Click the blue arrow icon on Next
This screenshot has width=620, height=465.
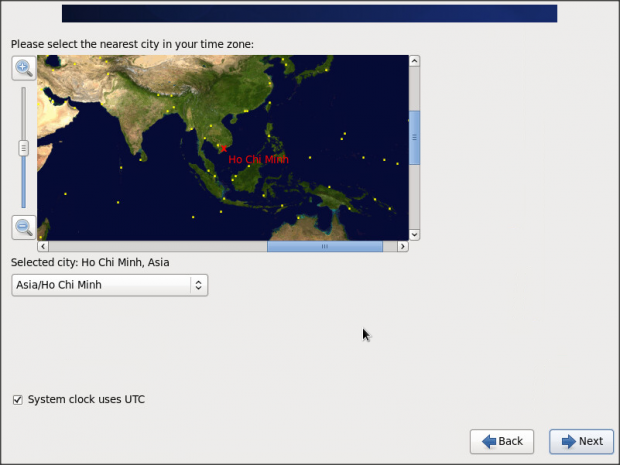tap(568, 441)
